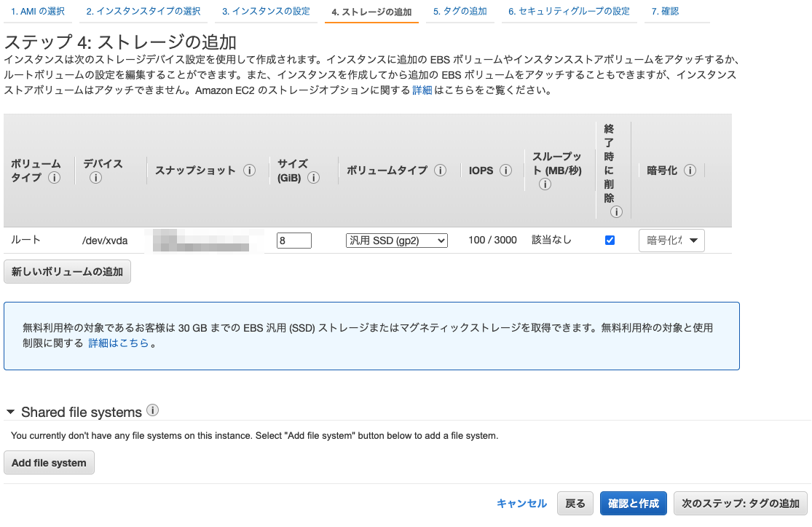
Task: Open the throughput (MB/秒) info icon
Action: click(x=545, y=184)
